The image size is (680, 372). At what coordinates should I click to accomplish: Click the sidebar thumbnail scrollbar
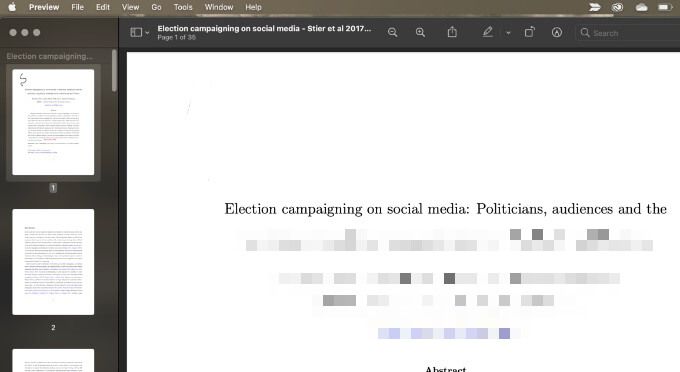click(x=114, y=70)
